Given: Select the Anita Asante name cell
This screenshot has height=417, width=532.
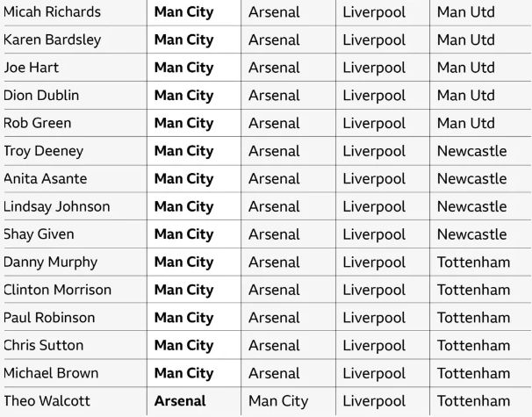Looking at the screenshot, I should pos(45,178).
